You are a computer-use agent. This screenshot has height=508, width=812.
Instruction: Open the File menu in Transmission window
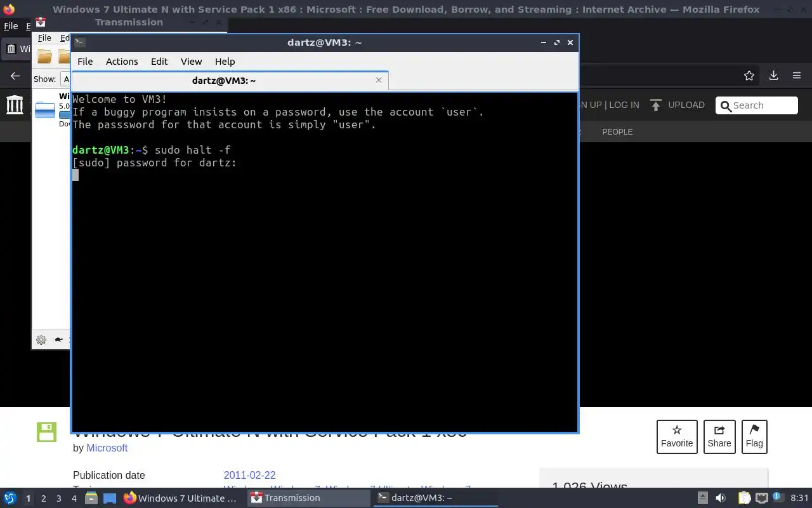click(x=44, y=38)
